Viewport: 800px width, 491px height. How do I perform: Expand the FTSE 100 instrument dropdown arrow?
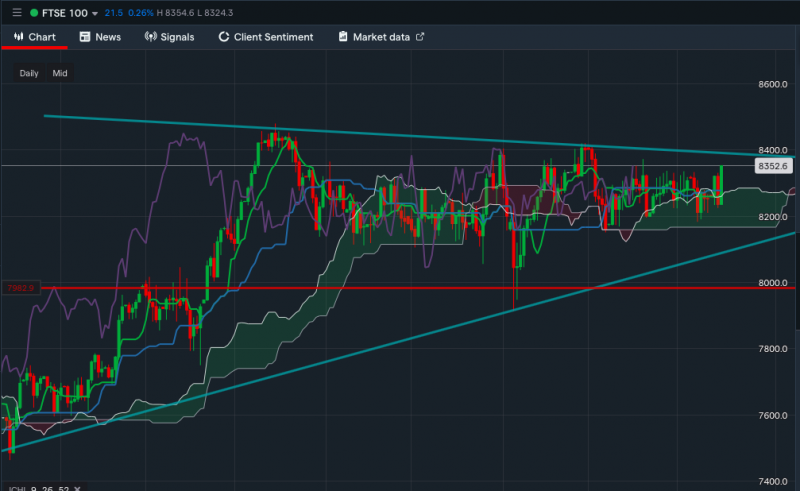(95, 13)
